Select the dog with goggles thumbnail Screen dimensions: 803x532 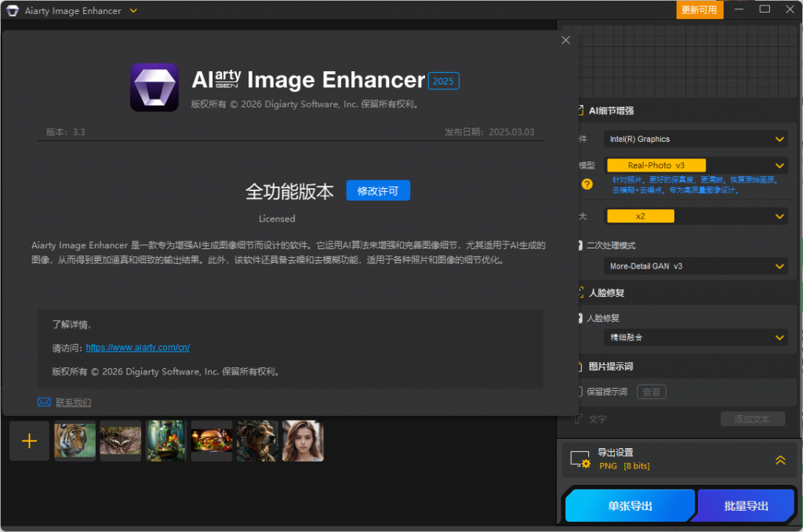257,440
